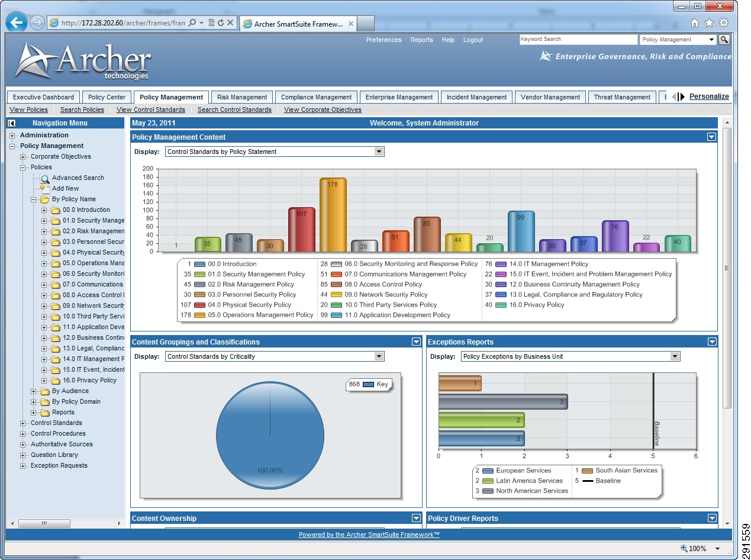Image resolution: width=751 pixels, height=560 pixels.
Task: Click the zoom magnifier icon in status bar
Action: tap(684, 548)
